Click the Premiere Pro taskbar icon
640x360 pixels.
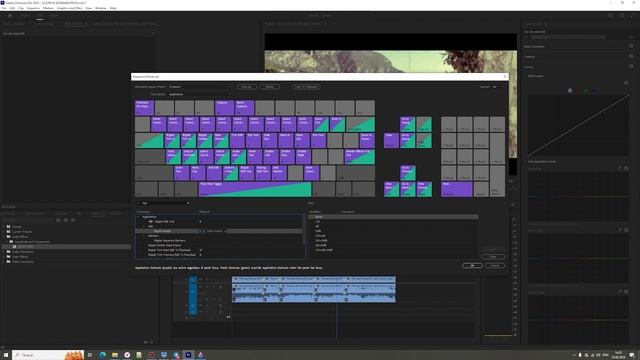[188, 355]
